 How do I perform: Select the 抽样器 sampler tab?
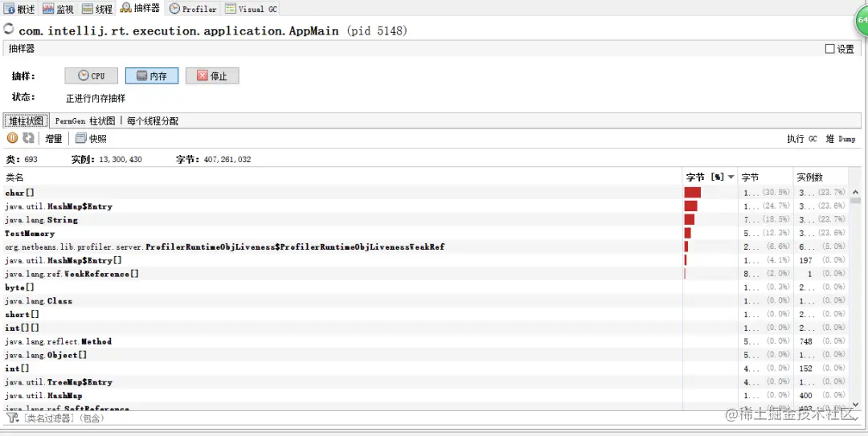141,8
